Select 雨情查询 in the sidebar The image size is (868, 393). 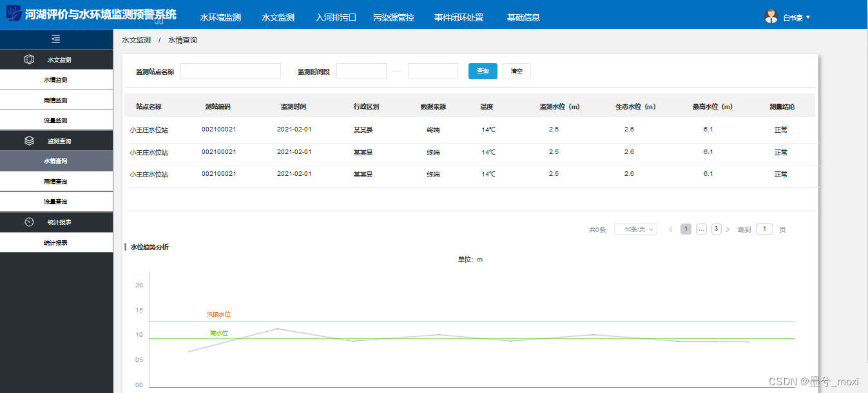(57, 181)
